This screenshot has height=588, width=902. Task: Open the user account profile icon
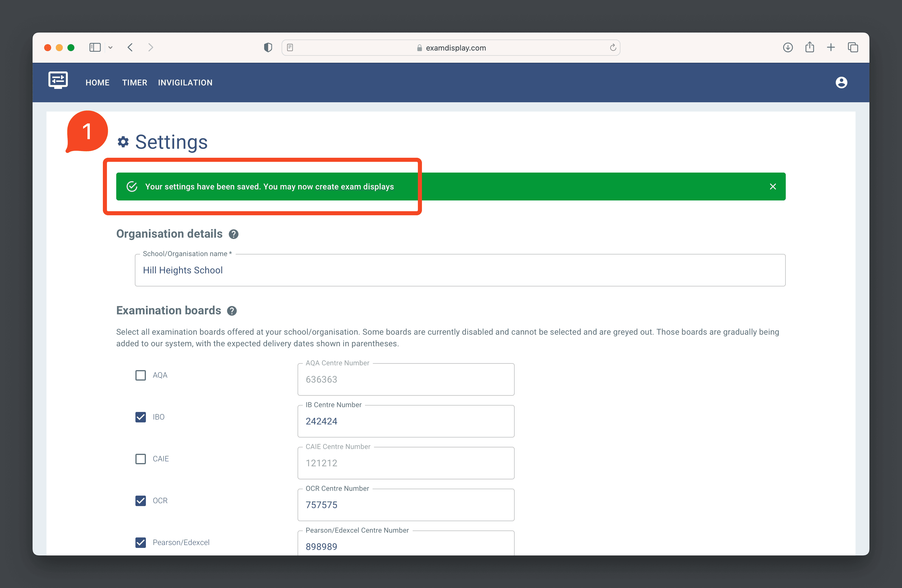coord(841,83)
